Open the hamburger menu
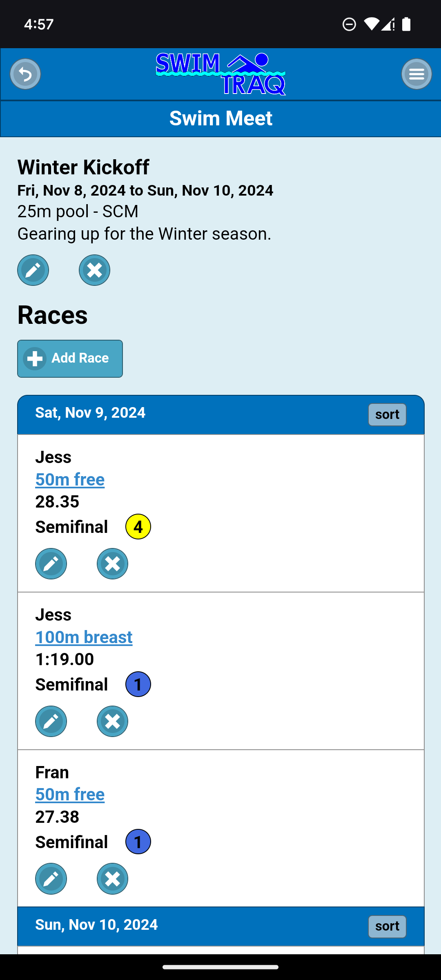Viewport: 441px width, 980px height. click(416, 74)
